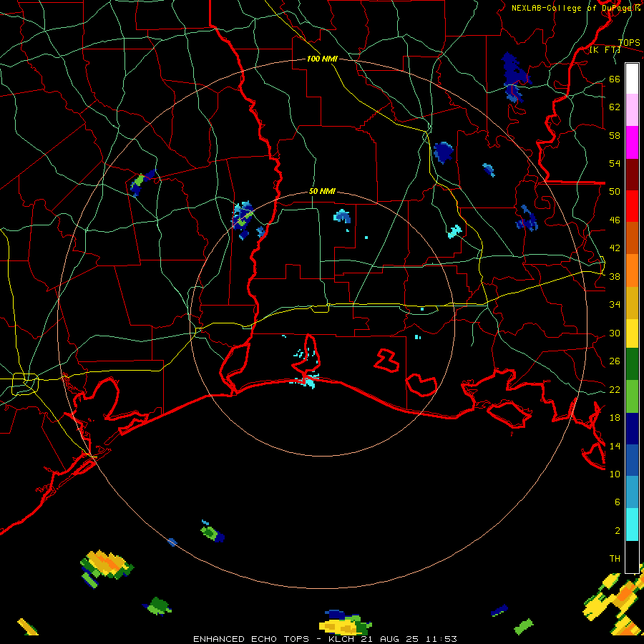This screenshot has width=644, height=644.
Task: Click the gold legend swatch
Action: pos(632,303)
